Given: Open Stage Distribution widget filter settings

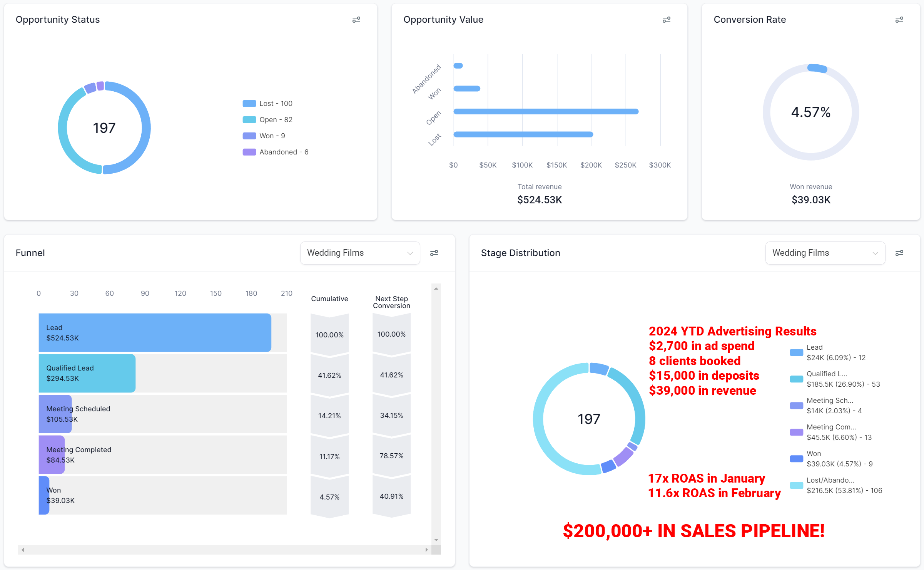Looking at the screenshot, I should pos(899,253).
